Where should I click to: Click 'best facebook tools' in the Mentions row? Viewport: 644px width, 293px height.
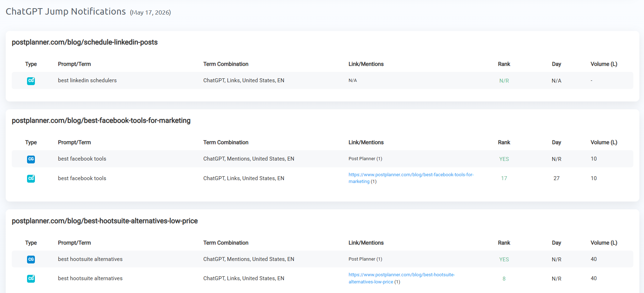pyautogui.click(x=82, y=159)
